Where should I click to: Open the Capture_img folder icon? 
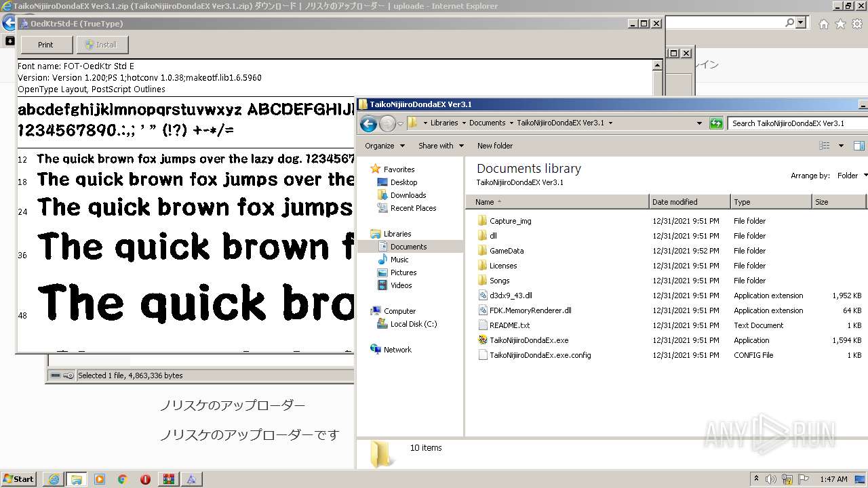coord(482,221)
